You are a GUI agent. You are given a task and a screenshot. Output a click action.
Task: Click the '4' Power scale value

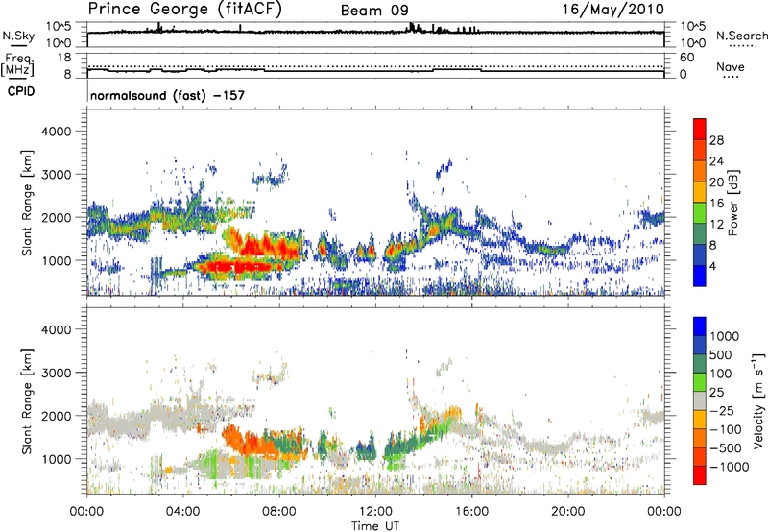tap(713, 266)
